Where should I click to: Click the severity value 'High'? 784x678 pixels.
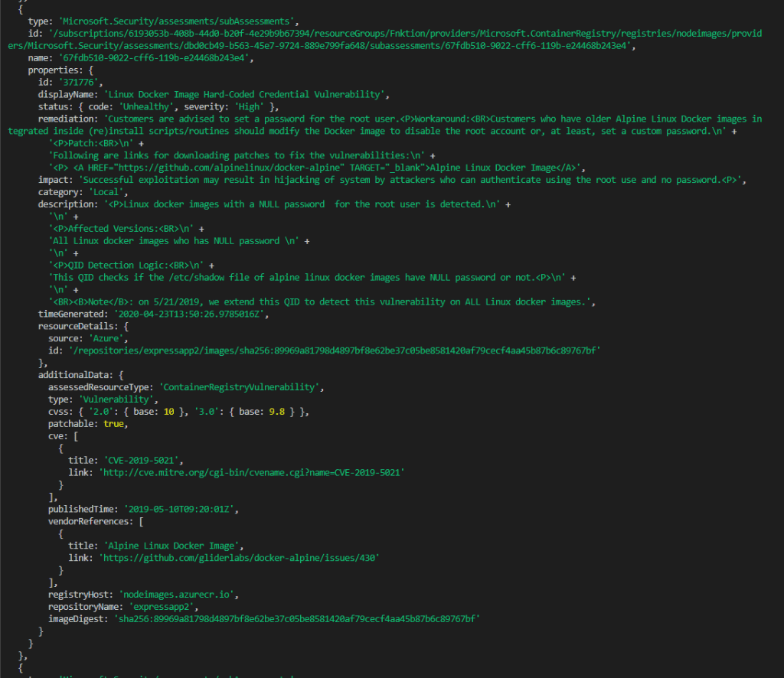pyautogui.click(x=251, y=106)
